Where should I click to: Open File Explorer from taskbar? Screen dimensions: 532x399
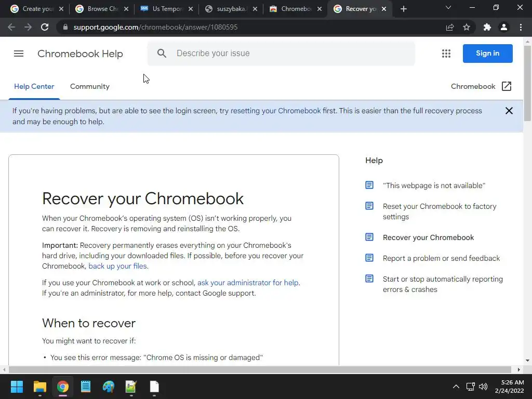pos(39,387)
